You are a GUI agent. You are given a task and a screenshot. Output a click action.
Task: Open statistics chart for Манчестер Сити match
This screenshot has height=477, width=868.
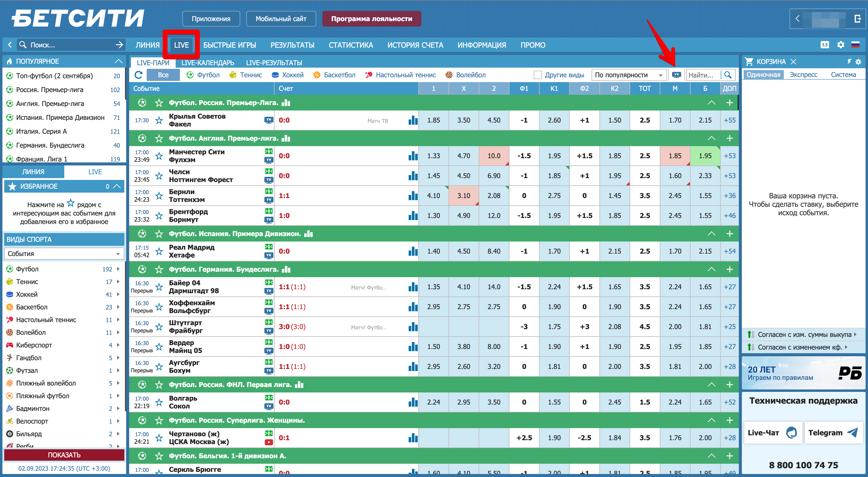point(413,156)
